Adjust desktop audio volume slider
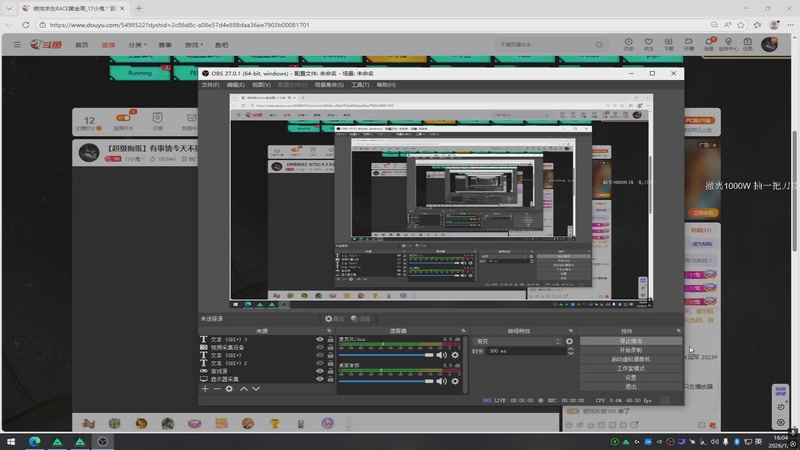800x450 pixels. coord(386,381)
